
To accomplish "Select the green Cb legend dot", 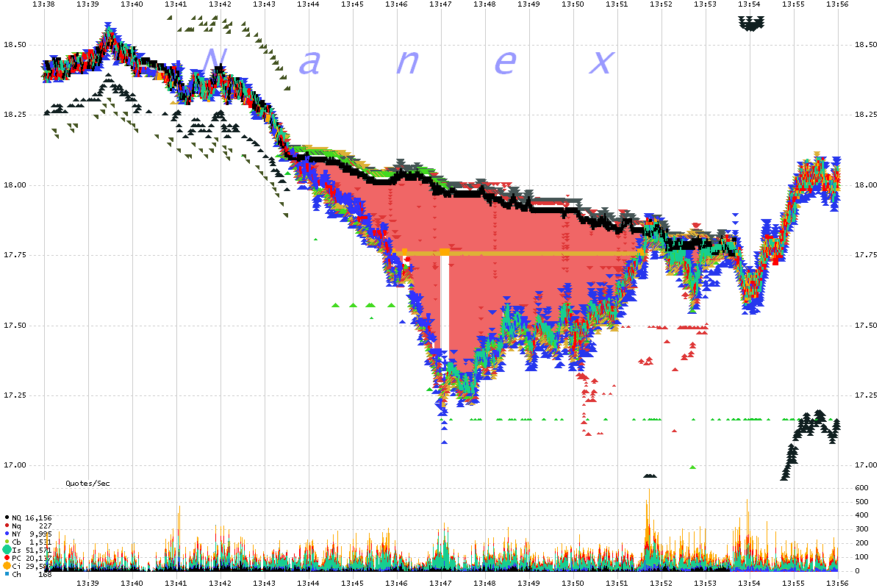I will tap(7, 542).
